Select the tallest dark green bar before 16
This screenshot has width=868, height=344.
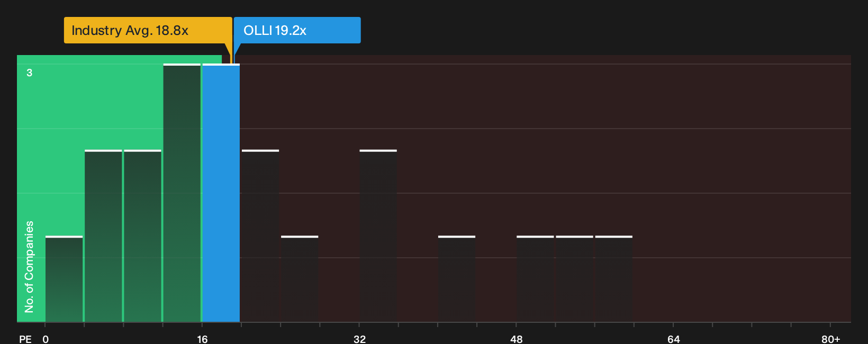(182, 193)
